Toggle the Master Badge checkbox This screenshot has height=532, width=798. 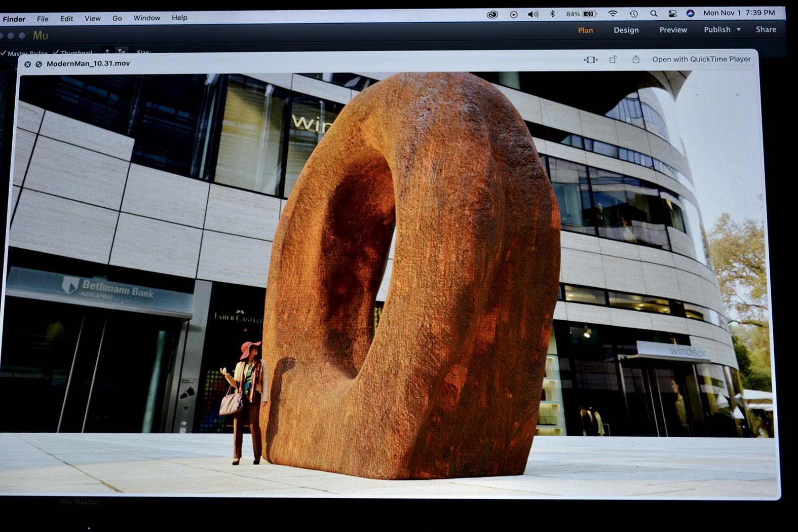[x=4, y=53]
